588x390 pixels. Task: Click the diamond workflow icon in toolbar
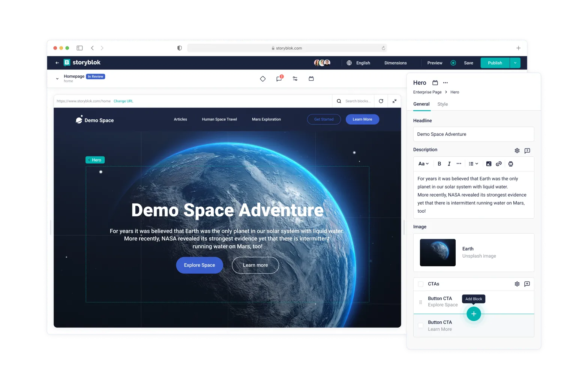262,79
